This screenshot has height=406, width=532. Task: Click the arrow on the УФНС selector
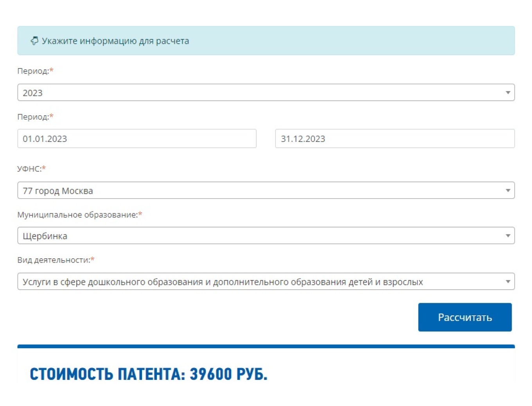[507, 191]
